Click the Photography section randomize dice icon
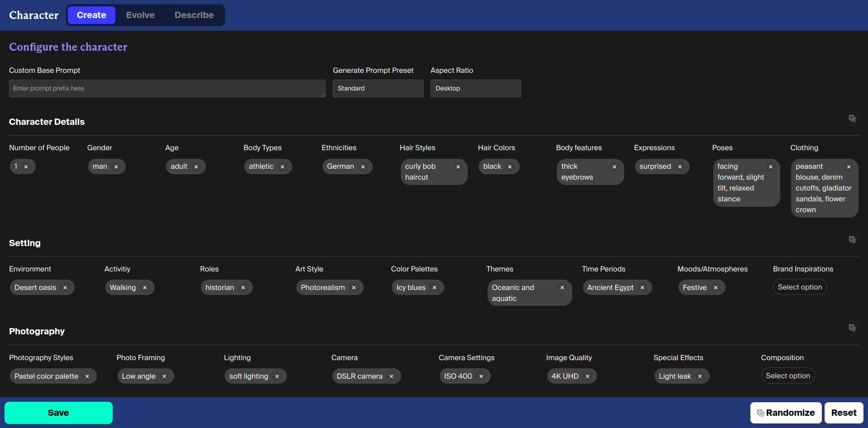 (x=852, y=328)
